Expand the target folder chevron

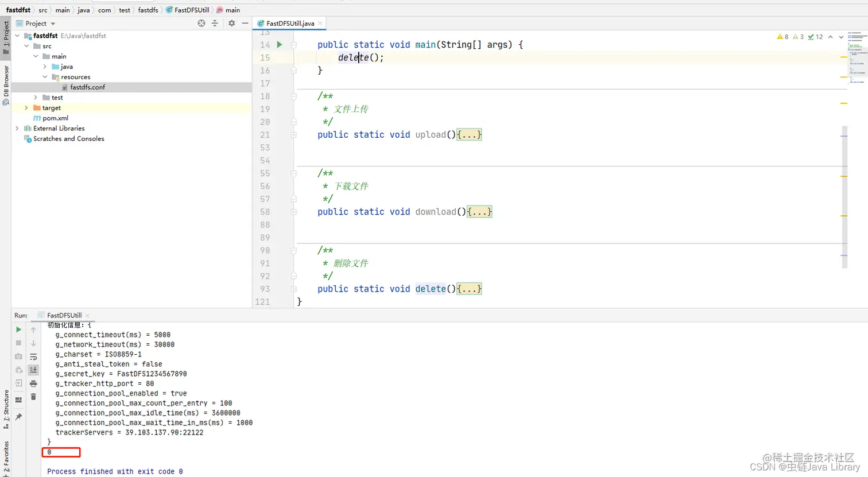[x=26, y=108]
